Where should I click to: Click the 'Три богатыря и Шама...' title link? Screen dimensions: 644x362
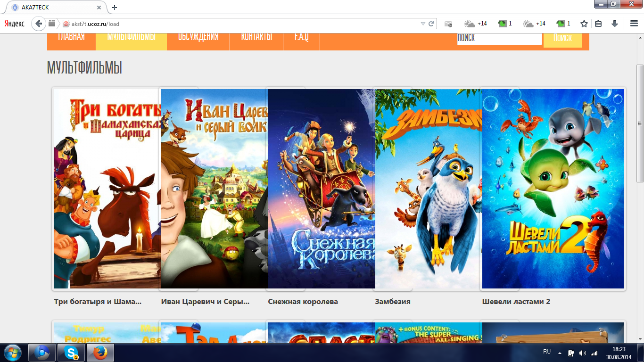[x=98, y=302]
